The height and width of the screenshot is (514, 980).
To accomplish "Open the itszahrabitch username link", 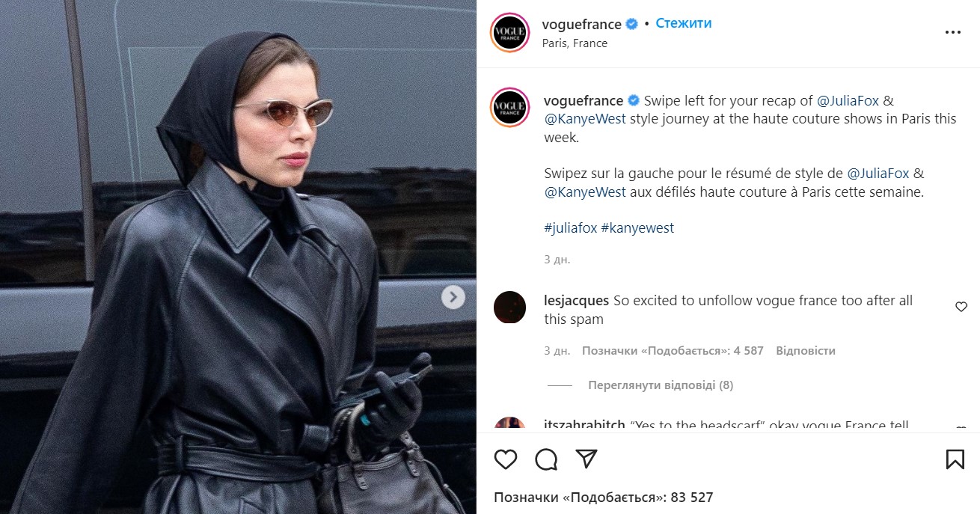I will pyautogui.click(x=584, y=425).
